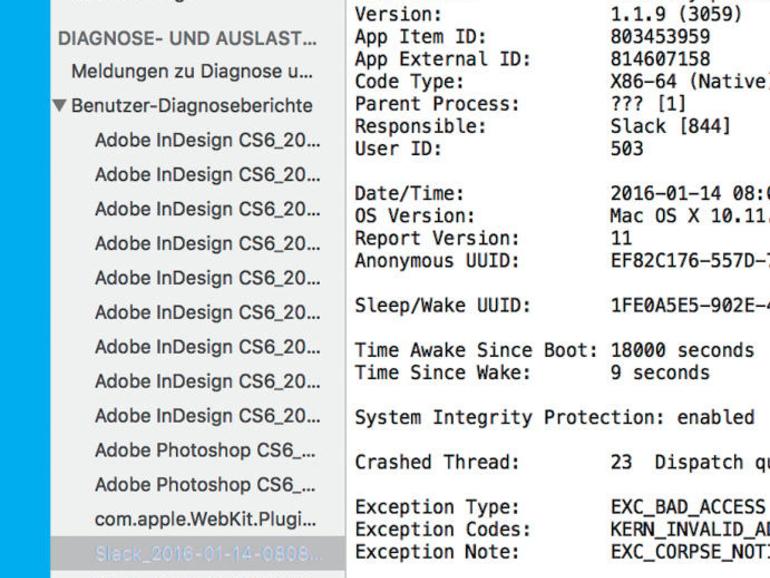
Task: Click the App Item ID value 803453959
Action: 660,38
